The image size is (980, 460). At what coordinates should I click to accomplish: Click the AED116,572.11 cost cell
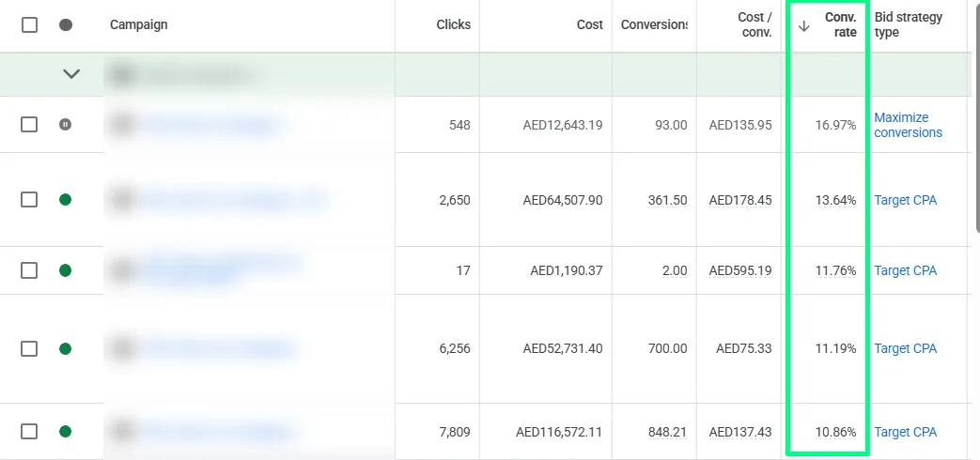tap(559, 432)
